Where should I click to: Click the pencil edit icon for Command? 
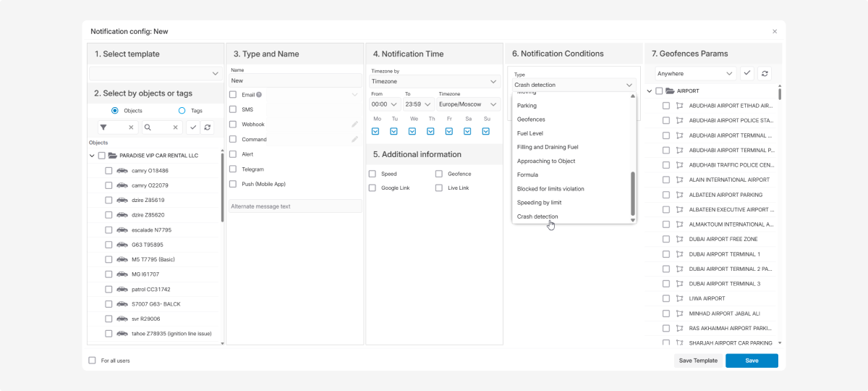[354, 139]
